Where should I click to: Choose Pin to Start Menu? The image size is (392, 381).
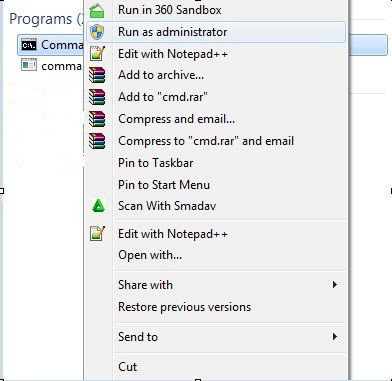[215, 185]
